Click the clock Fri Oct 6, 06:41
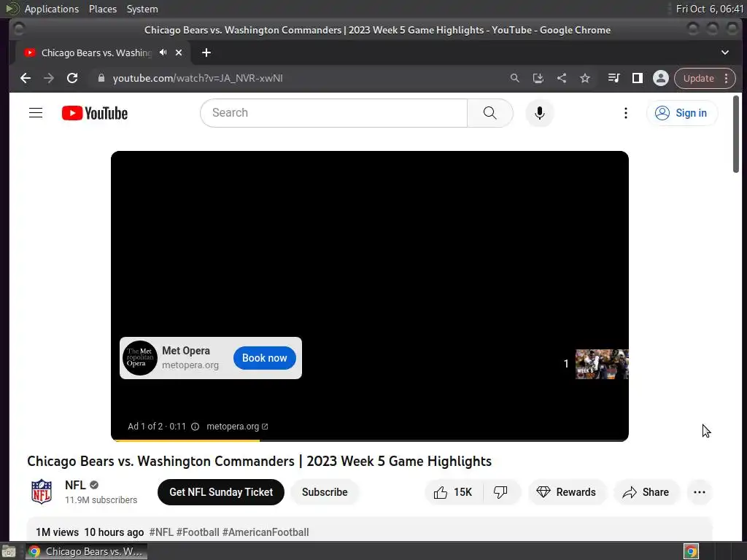 click(709, 9)
